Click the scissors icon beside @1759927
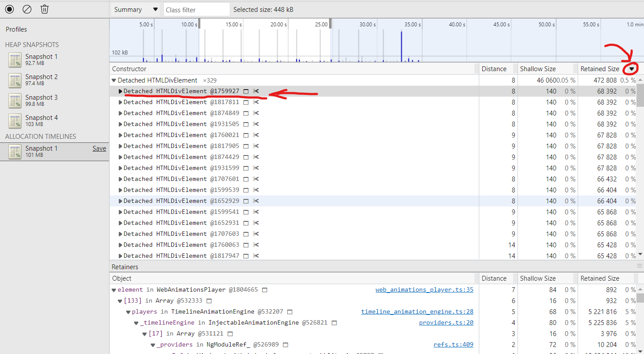Viewport: 644px width, 354px height. coord(256,91)
